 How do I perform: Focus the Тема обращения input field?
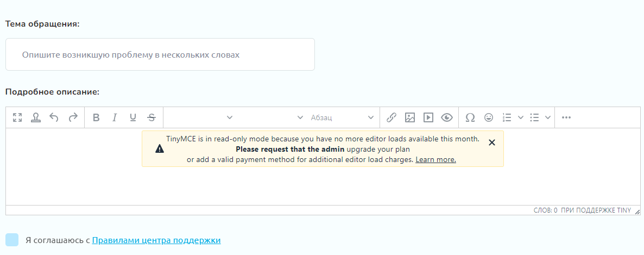coord(160,54)
